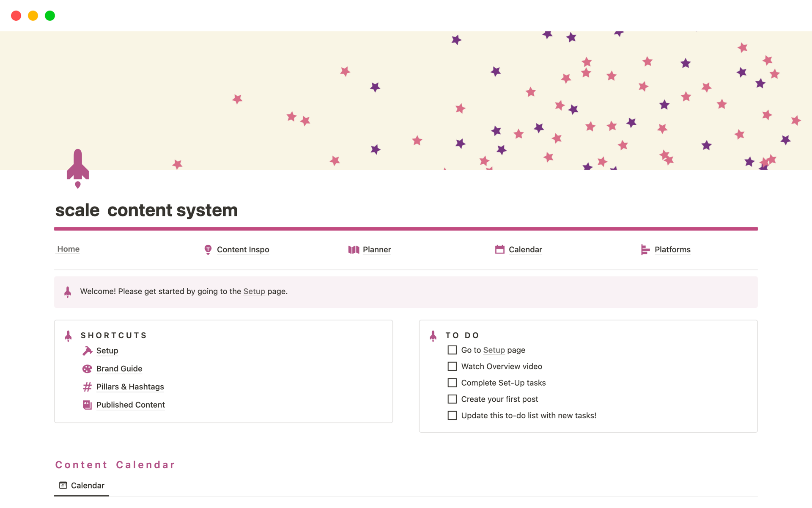Viewport: 812px width, 508px height.
Task: Click the map icon beside Planner
Action: coord(354,250)
